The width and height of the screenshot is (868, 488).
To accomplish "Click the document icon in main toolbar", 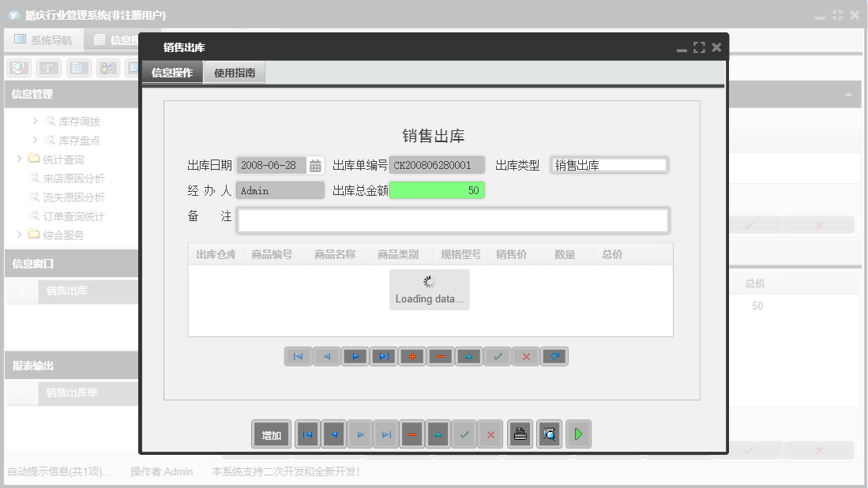I will pyautogui.click(x=79, y=68).
